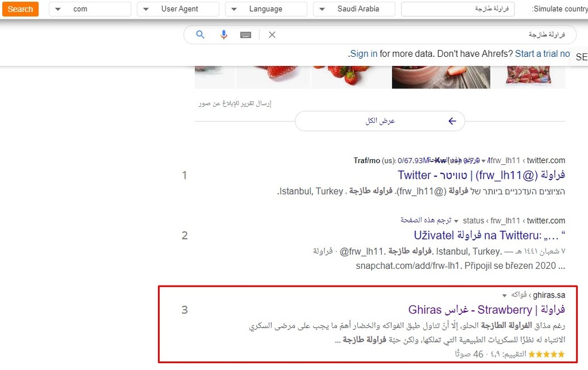Click the magnifier search icon
This screenshot has height=370, width=588.
coord(200,35)
